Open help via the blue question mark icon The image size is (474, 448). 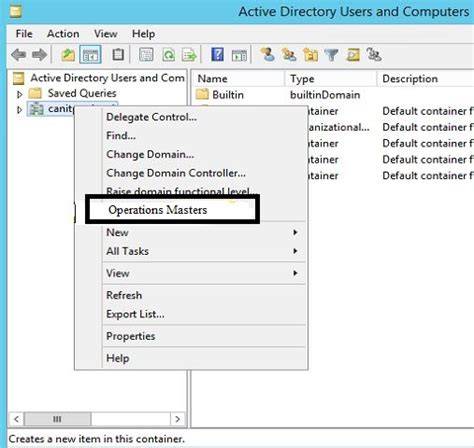[x=217, y=54]
